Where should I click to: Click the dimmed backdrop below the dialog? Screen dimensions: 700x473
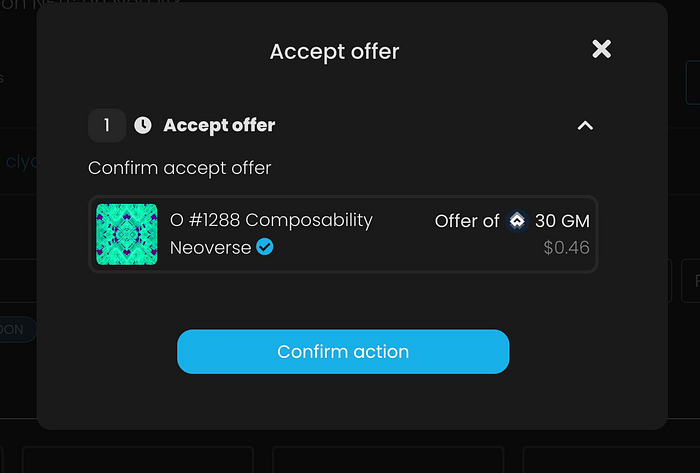click(350, 450)
